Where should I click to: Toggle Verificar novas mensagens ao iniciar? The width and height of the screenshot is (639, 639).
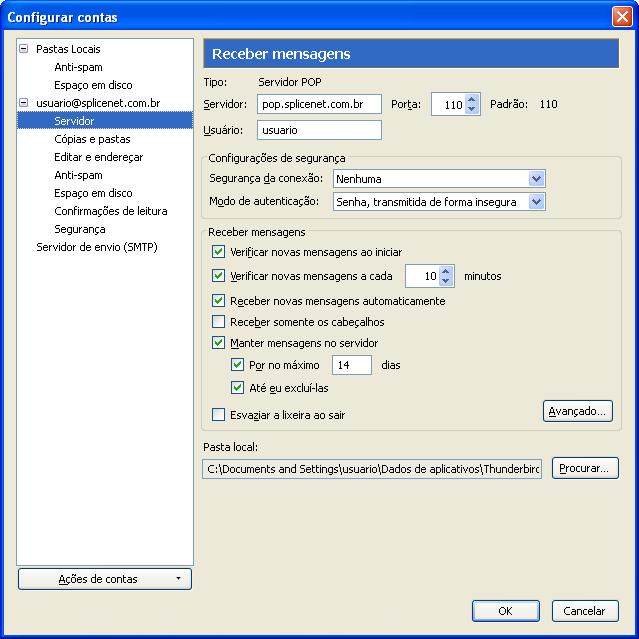pyautogui.click(x=218, y=251)
